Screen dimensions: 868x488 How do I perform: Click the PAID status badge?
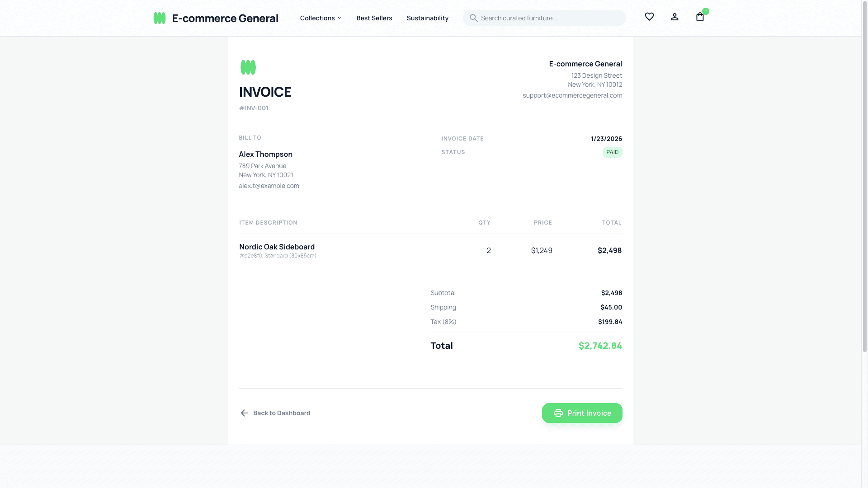(613, 152)
